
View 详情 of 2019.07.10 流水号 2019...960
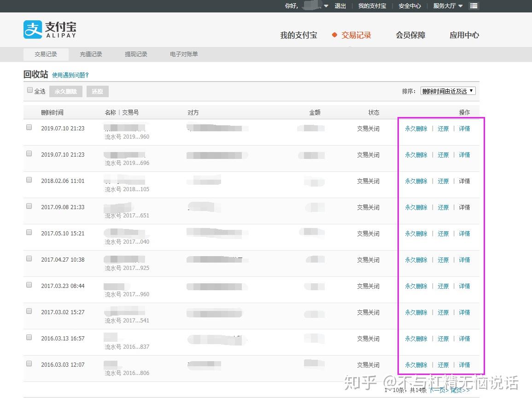tap(464, 129)
